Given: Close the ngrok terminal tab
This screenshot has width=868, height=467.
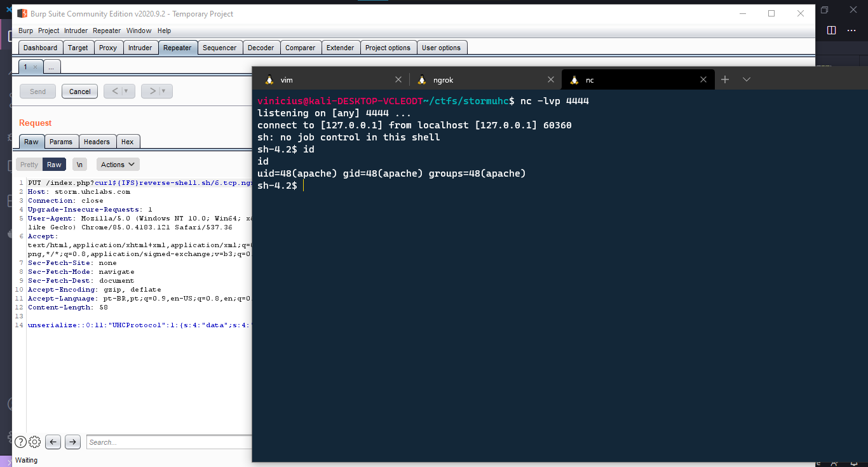Looking at the screenshot, I should (551, 80).
